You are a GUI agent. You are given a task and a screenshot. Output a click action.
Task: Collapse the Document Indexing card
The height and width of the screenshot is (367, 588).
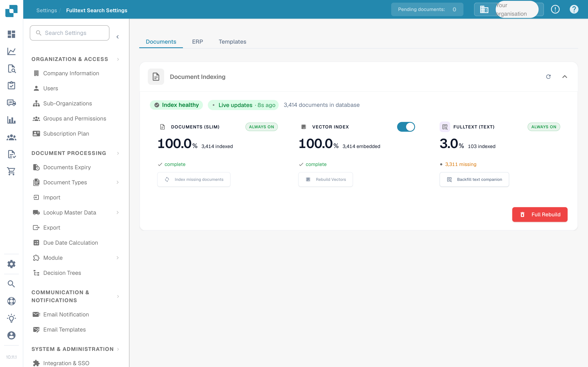tap(565, 77)
